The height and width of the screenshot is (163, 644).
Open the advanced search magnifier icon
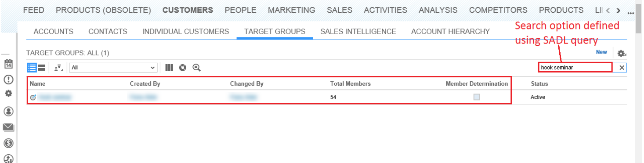tap(197, 68)
